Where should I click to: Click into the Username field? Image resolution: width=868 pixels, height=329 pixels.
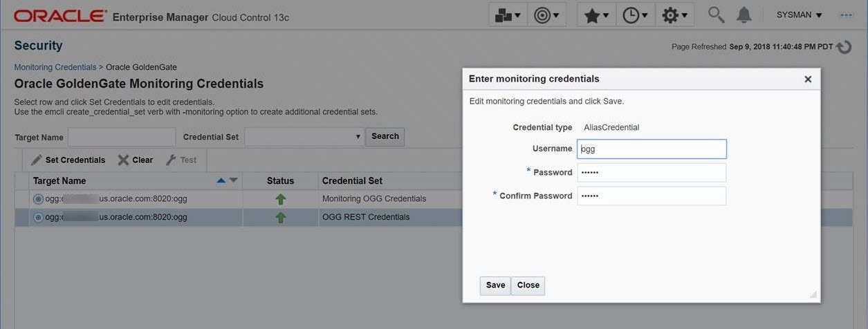pos(652,149)
